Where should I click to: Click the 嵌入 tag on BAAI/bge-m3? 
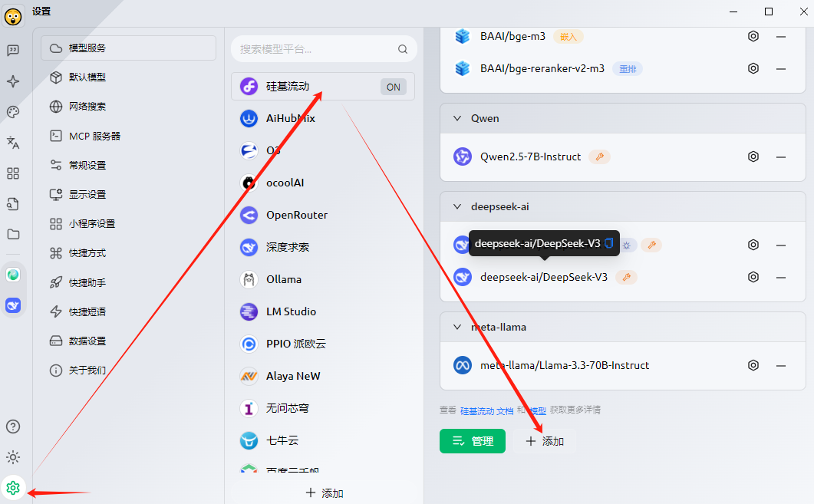pos(568,36)
